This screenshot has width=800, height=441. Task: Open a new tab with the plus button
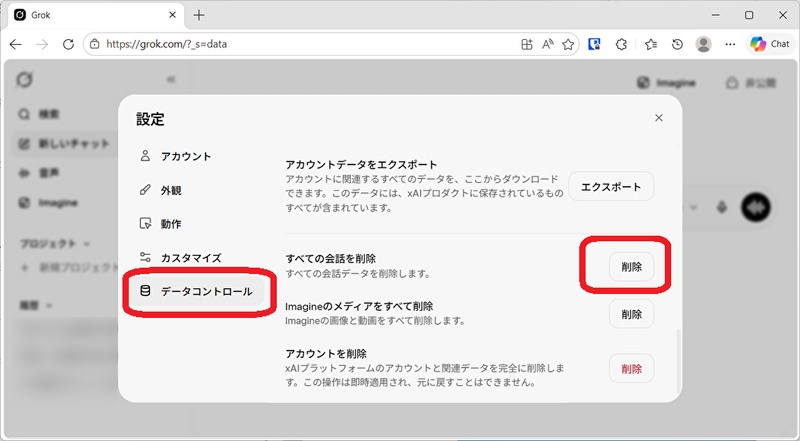pyautogui.click(x=199, y=15)
